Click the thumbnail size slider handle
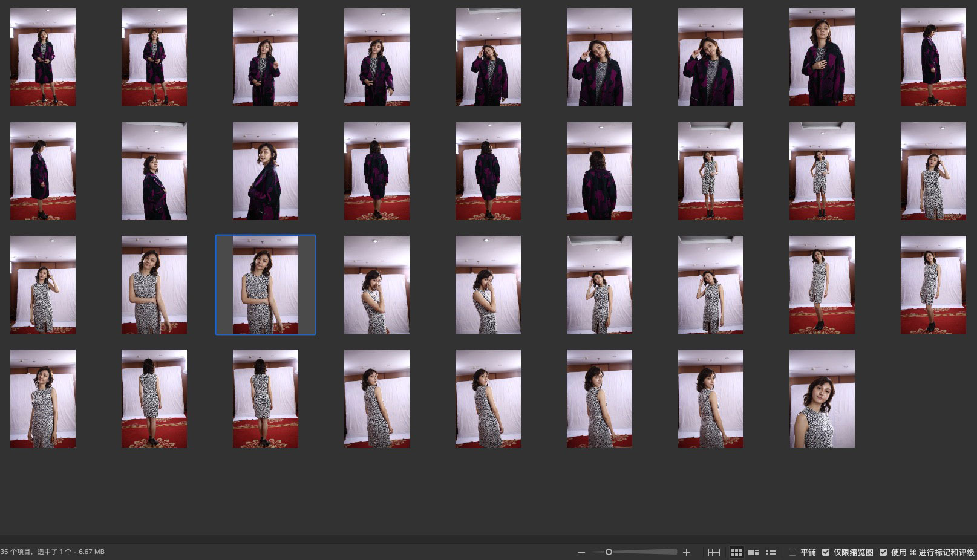Image resolution: width=977 pixels, height=560 pixels. 609,552
